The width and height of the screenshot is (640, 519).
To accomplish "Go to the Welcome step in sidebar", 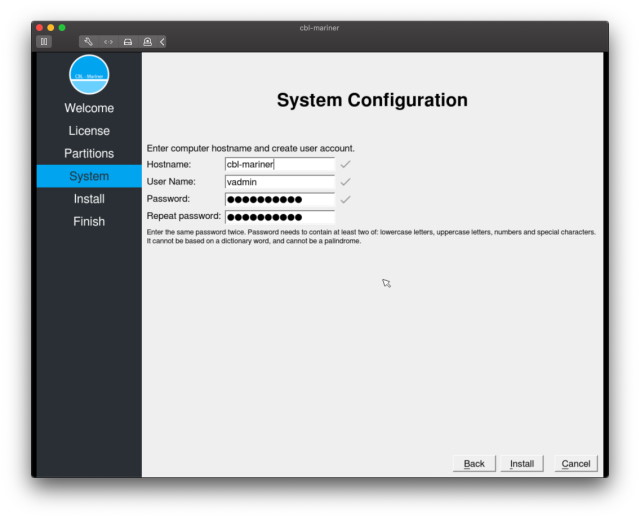I will [x=89, y=108].
